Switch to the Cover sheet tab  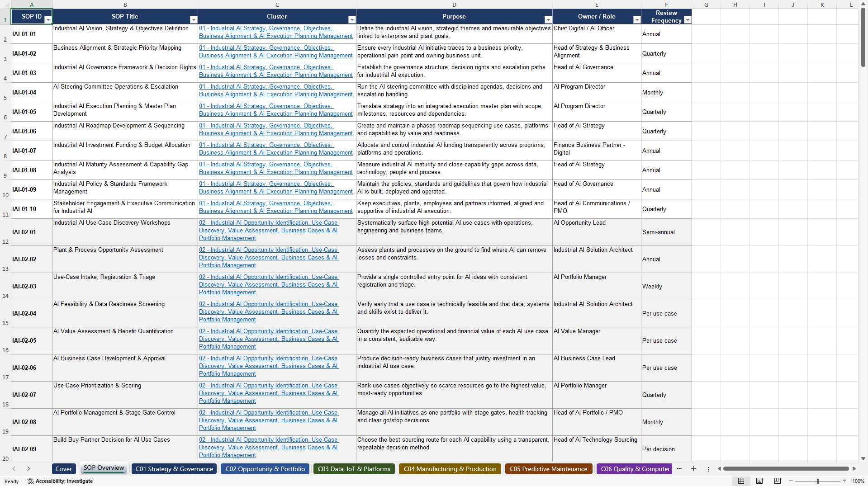pyautogui.click(x=64, y=469)
